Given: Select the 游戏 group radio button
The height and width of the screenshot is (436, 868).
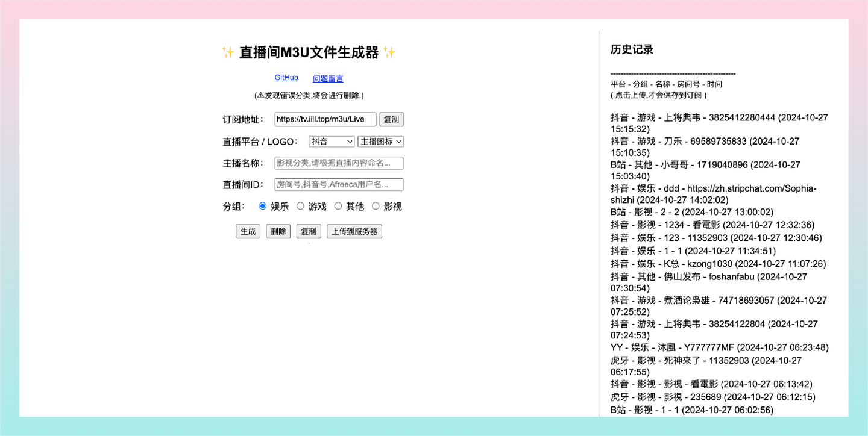Looking at the screenshot, I should point(301,206).
